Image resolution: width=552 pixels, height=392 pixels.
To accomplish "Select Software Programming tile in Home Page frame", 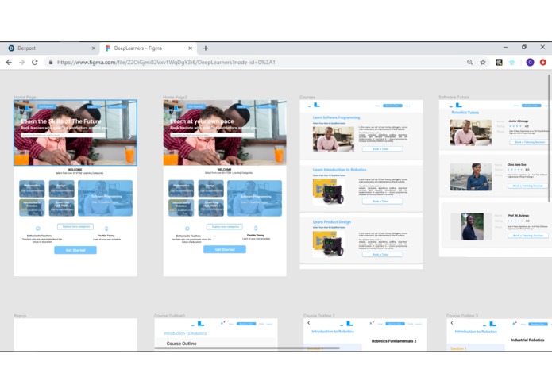I will [106, 198].
